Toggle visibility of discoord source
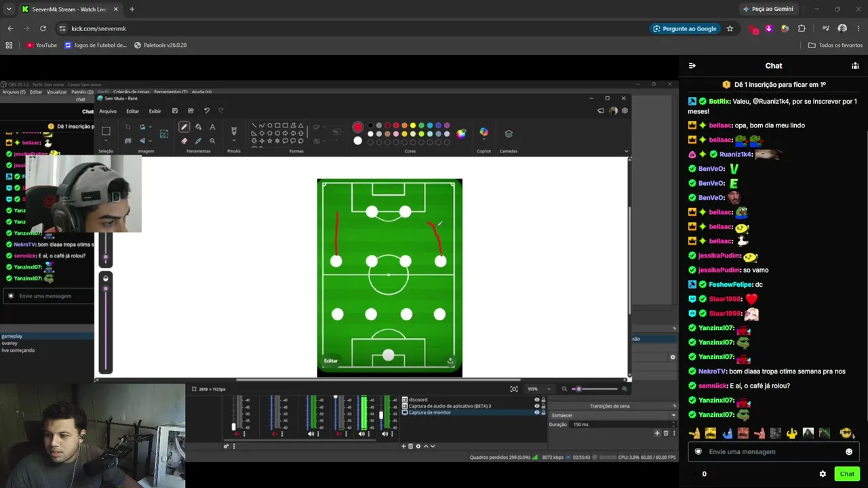The height and width of the screenshot is (488, 868). point(537,400)
